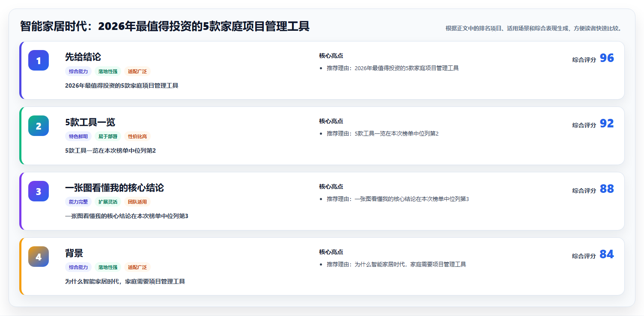Open the card heading 先给结论

(83, 57)
